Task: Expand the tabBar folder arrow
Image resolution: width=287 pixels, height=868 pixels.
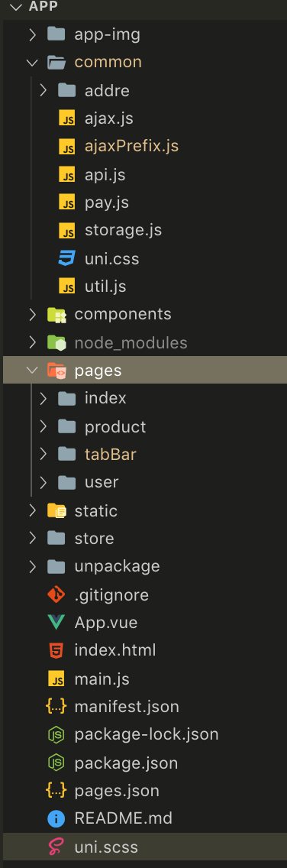Action: [44, 455]
